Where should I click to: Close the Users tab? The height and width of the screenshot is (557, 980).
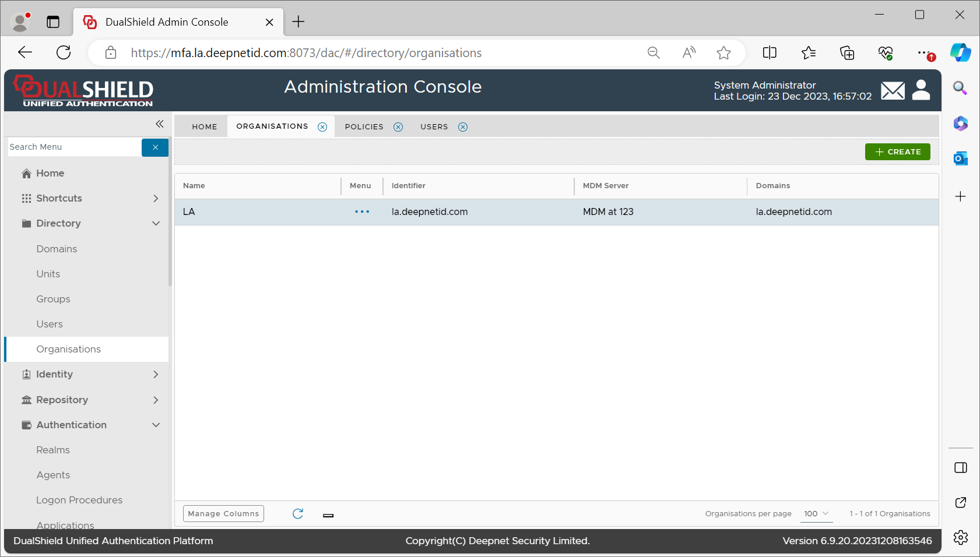click(x=463, y=127)
